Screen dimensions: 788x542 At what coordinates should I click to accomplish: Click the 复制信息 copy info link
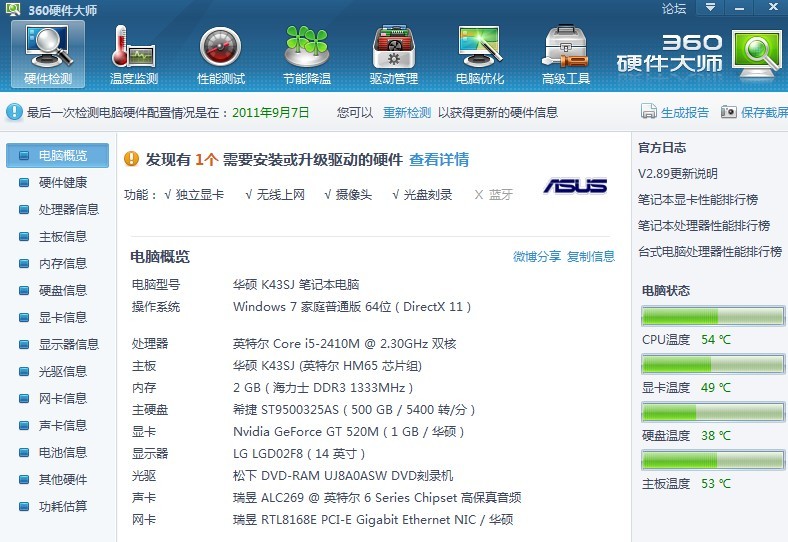[591, 257]
